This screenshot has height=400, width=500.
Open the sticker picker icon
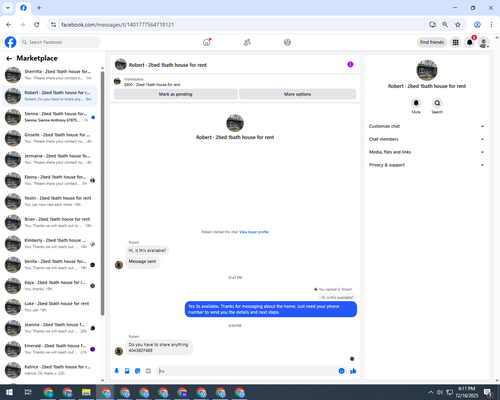point(138,371)
